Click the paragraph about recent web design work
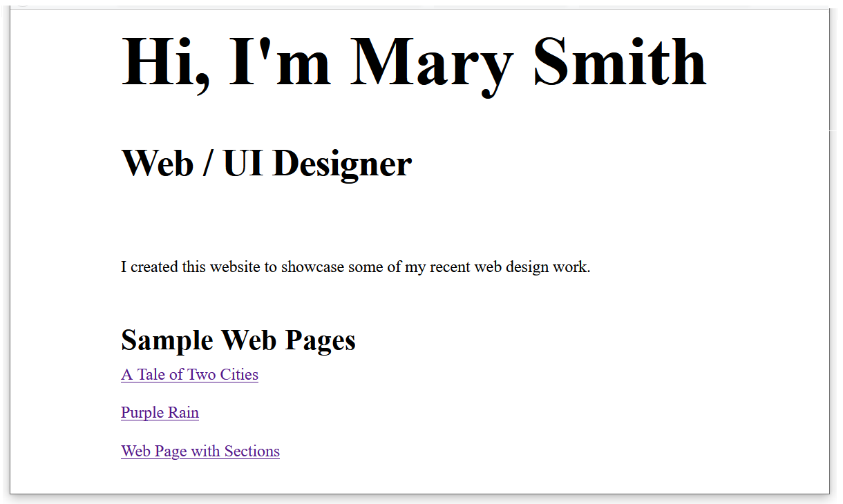843x504 pixels. (355, 266)
